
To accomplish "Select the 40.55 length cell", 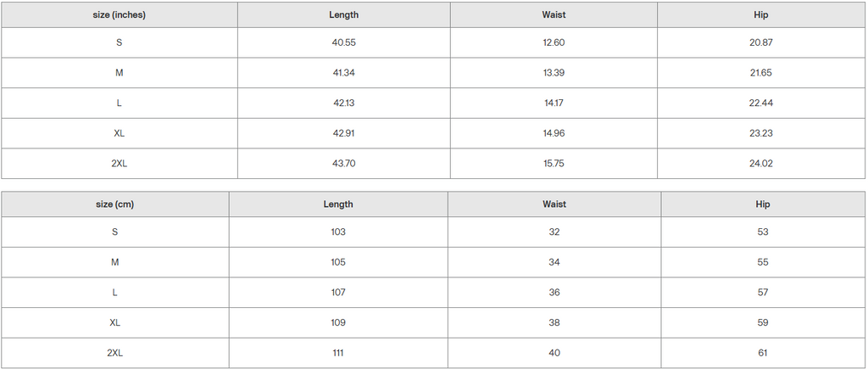I will point(343,42).
